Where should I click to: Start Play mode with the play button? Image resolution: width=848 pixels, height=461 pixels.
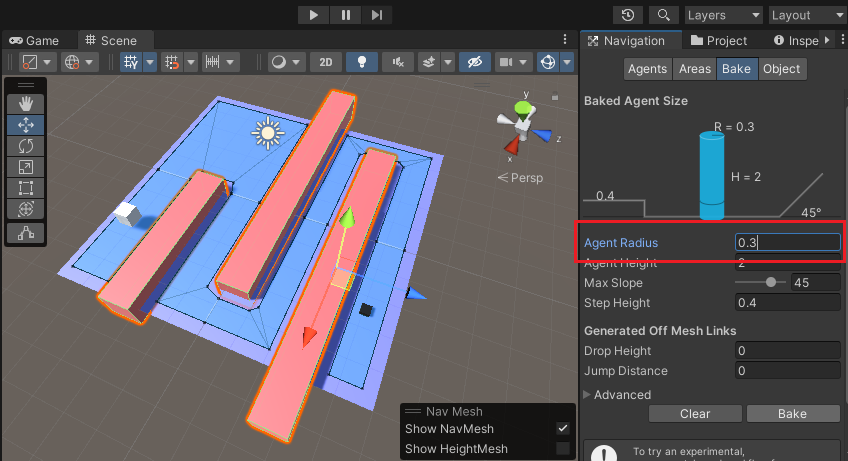pos(314,15)
